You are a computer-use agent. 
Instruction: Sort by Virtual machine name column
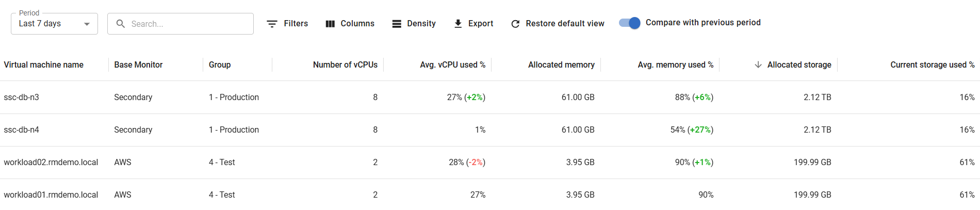tap(44, 64)
